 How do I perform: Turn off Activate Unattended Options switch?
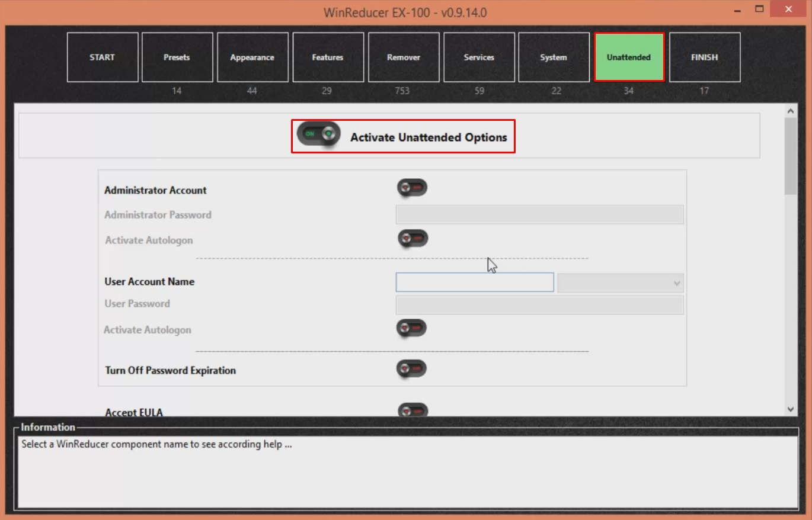[318, 134]
